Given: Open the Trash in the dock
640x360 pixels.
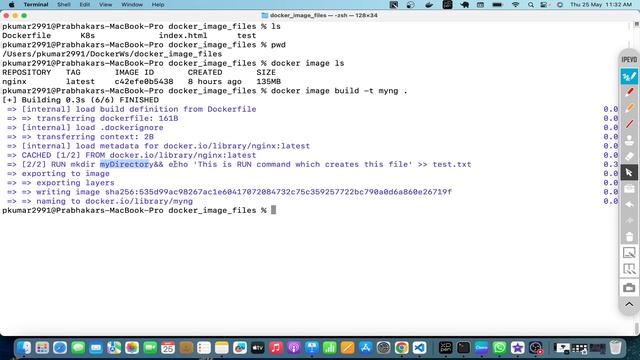Looking at the screenshot, I should 616,348.
